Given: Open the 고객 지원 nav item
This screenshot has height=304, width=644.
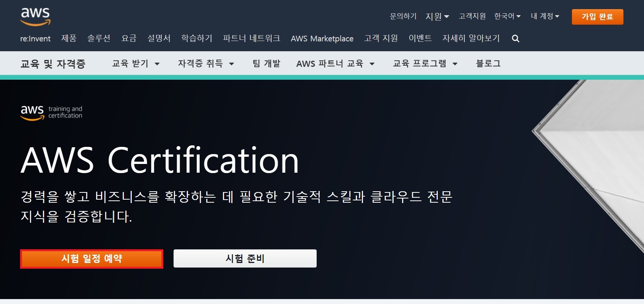Looking at the screenshot, I should tap(381, 38).
